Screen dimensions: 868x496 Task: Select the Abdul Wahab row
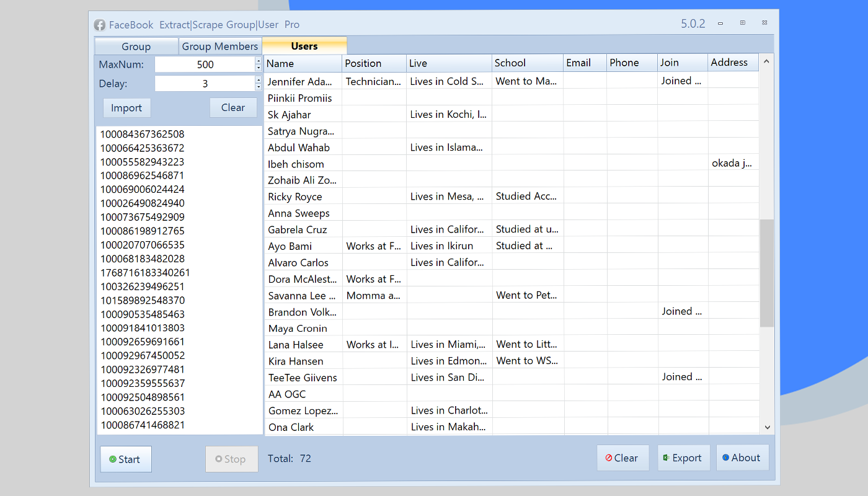511,148
